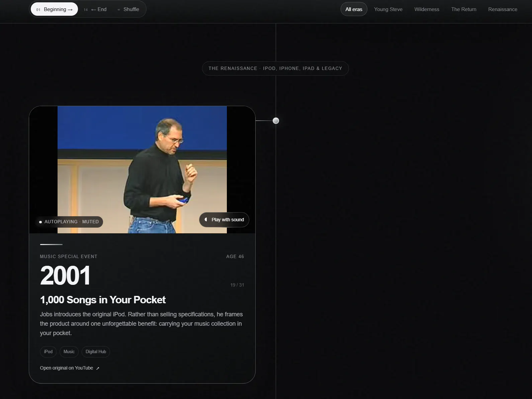Select the Music tag
Viewport: 532px width, 399px height.
coord(69,351)
